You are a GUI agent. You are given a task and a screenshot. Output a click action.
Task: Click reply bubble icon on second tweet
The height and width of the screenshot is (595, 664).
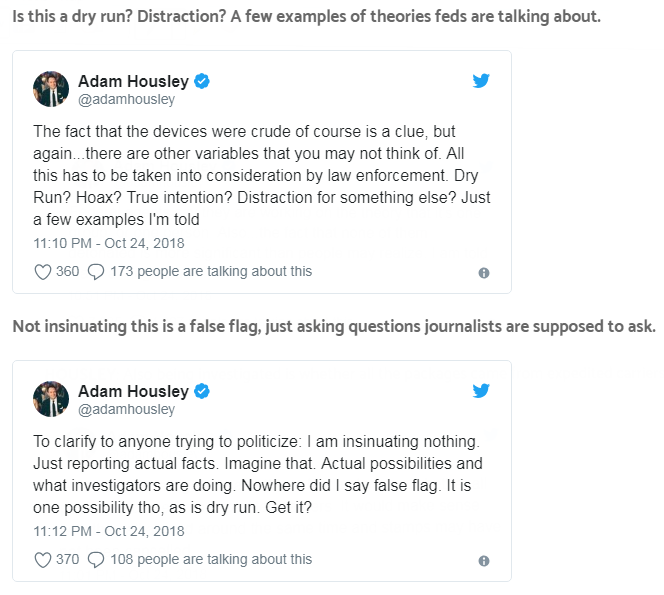96,560
